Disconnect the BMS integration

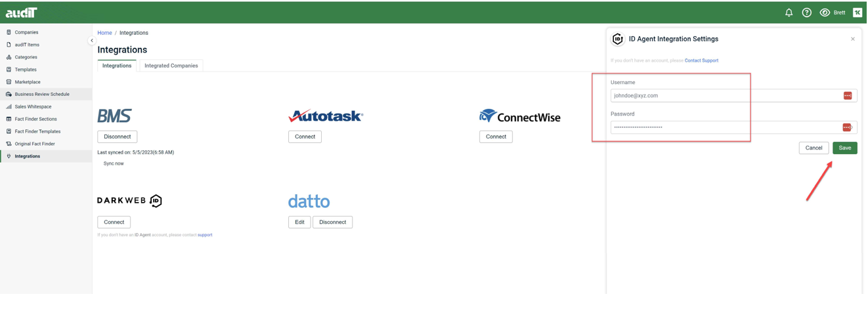coord(118,137)
